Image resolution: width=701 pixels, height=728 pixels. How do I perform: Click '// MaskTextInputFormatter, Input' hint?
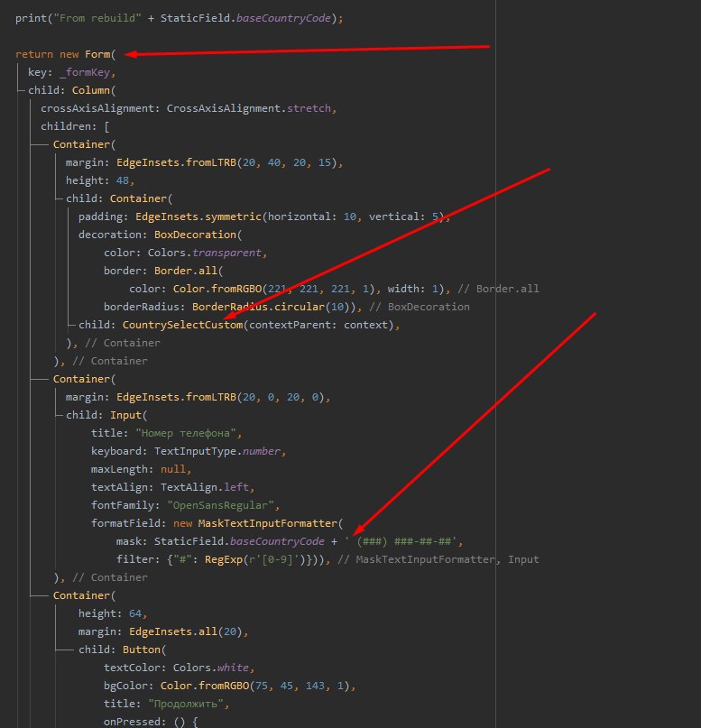point(438,559)
